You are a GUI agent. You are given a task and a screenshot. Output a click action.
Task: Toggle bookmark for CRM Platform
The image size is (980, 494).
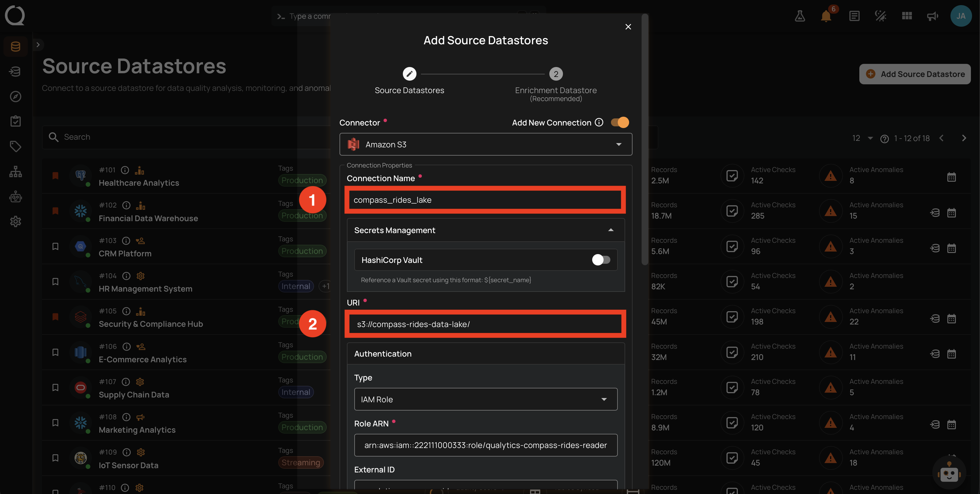pyautogui.click(x=56, y=246)
